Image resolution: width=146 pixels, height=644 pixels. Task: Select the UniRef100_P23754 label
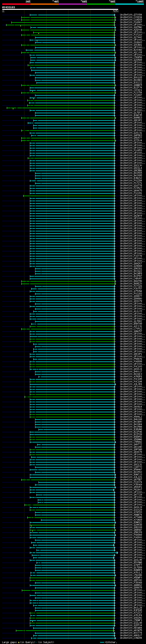point(131,93)
